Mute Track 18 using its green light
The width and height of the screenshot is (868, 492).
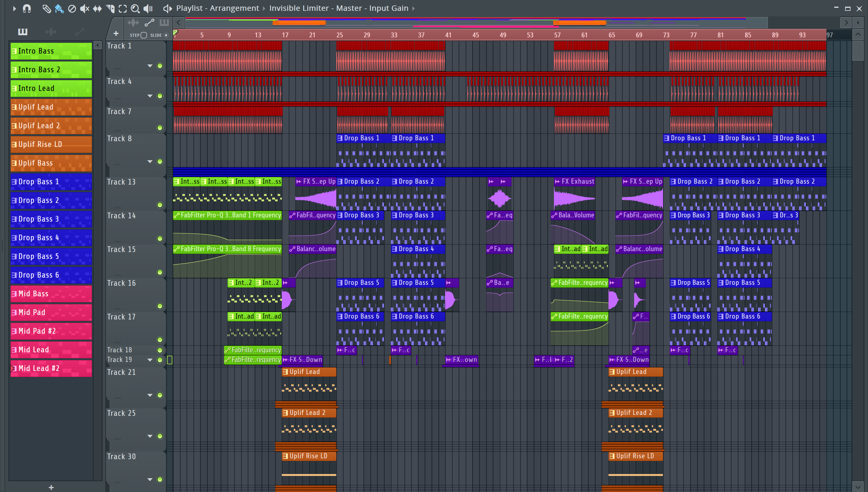click(x=160, y=350)
